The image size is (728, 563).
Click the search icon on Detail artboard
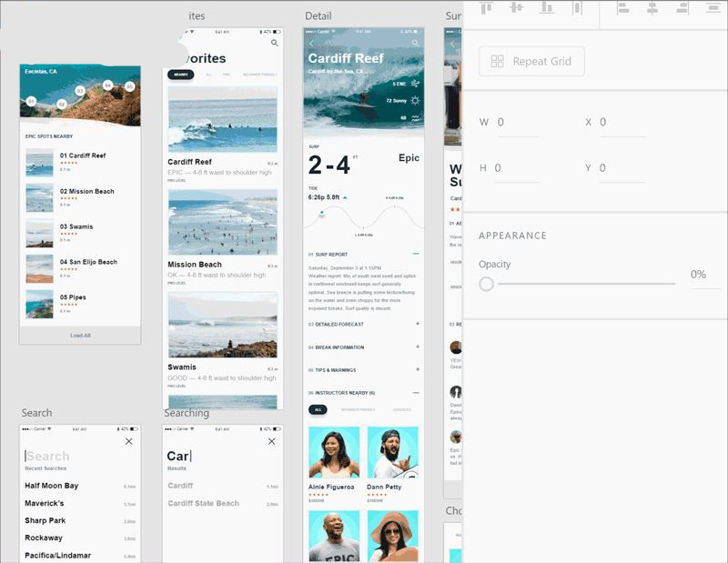415,43
